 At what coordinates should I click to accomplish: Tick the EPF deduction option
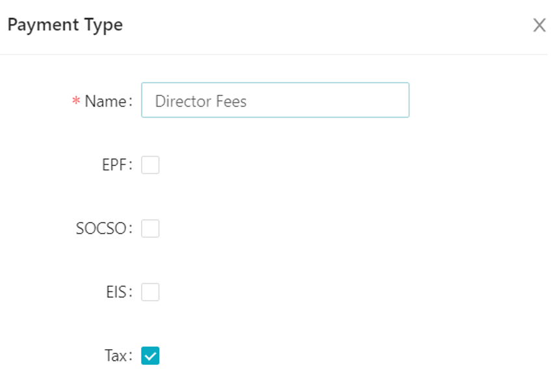click(150, 165)
